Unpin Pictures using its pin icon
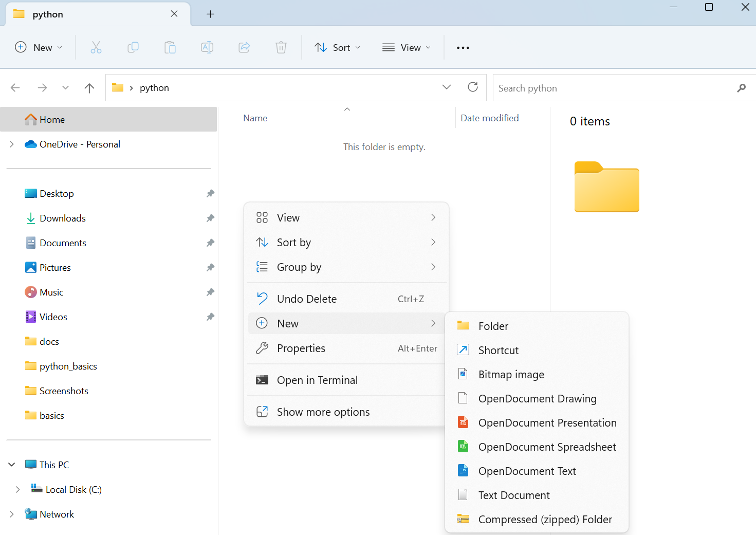 point(210,268)
